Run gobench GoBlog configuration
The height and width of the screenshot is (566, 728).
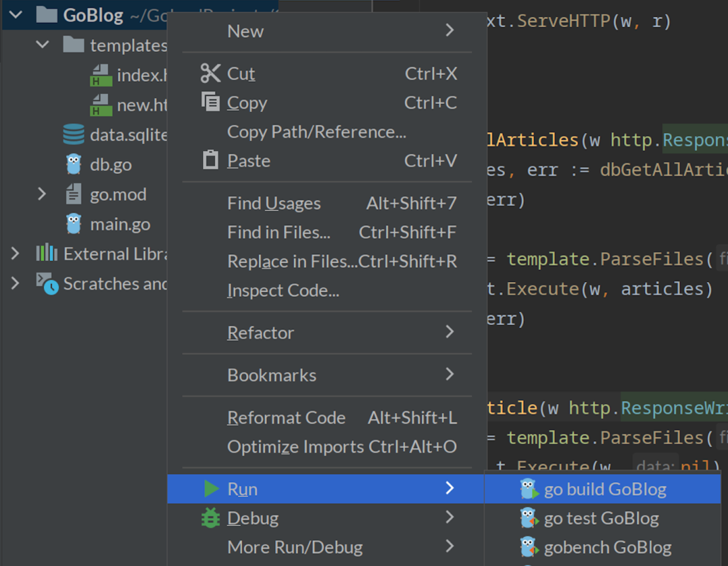point(603,547)
